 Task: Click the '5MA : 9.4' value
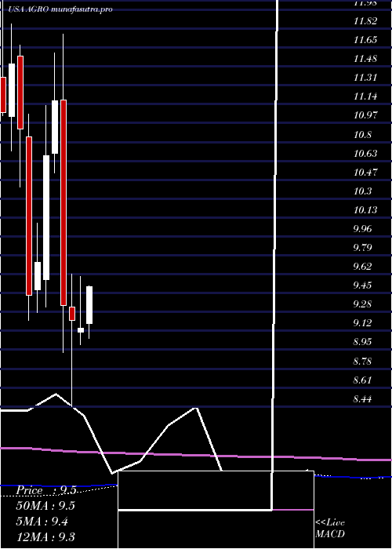coord(42,522)
